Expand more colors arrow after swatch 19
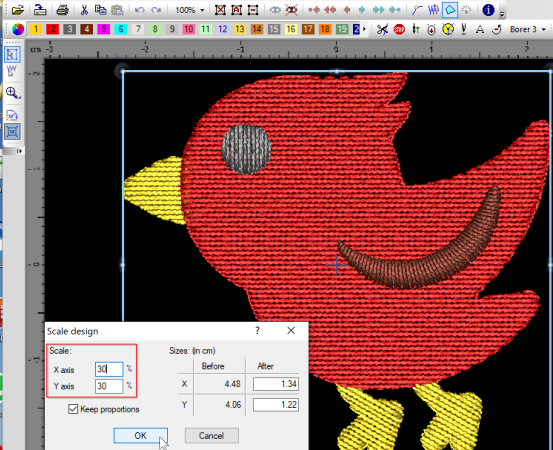 pos(364,29)
